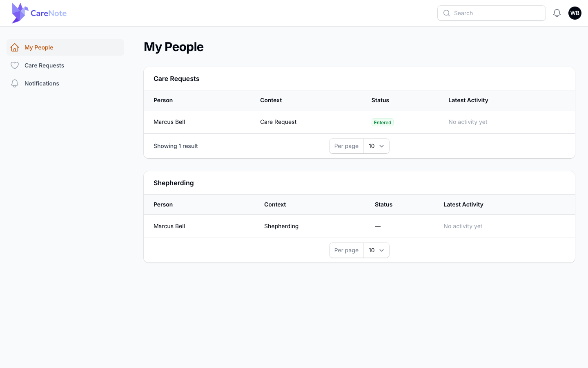Click the heart icon beside Care Requests
588x368 pixels.
(x=15, y=65)
